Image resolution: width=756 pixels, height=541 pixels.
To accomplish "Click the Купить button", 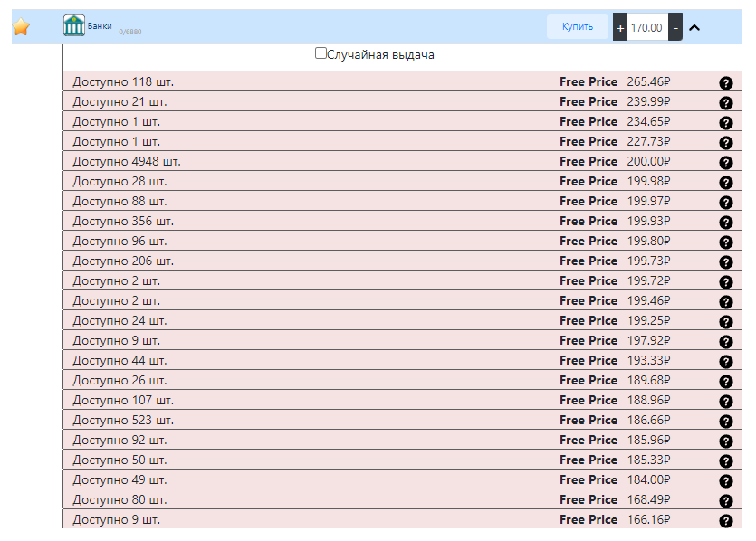I will click(577, 26).
